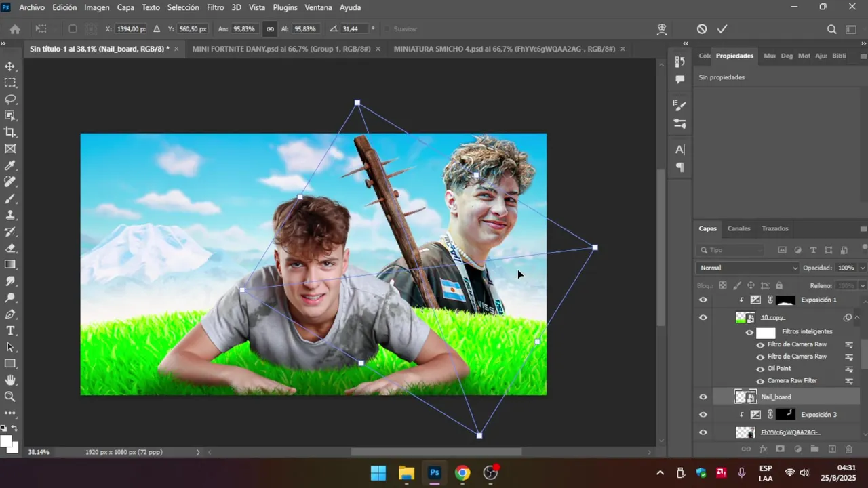Open the Relleno percentage dropdown arrow
868x488 pixels.
click(863, 285)
